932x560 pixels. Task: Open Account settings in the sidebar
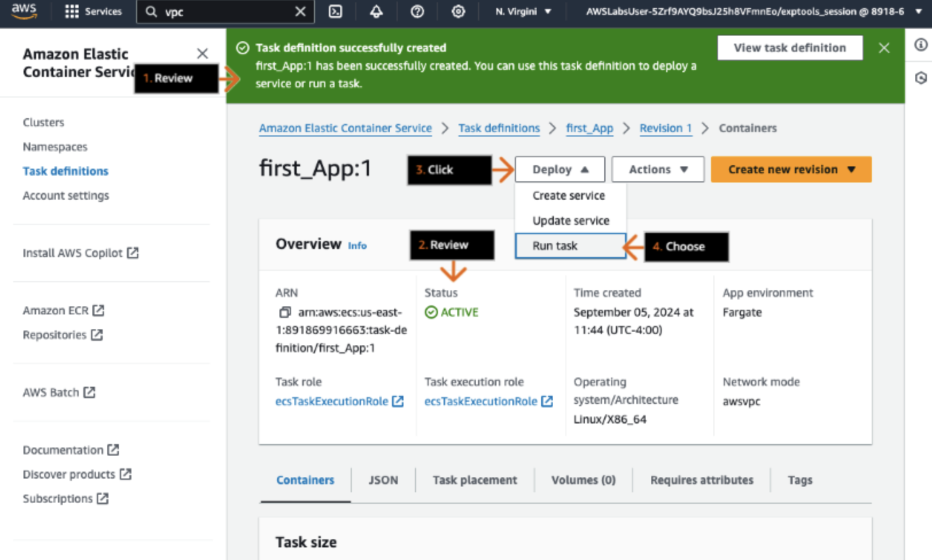[66, 196]
